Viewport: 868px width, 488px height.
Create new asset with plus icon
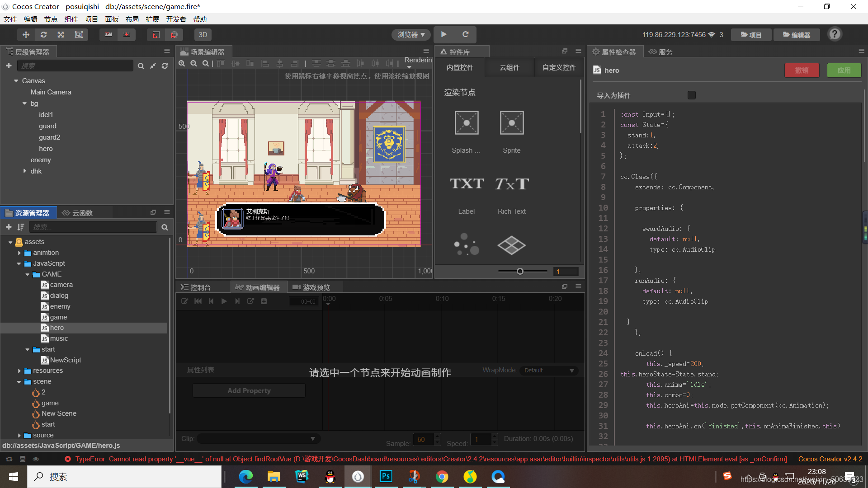[9, 227]
